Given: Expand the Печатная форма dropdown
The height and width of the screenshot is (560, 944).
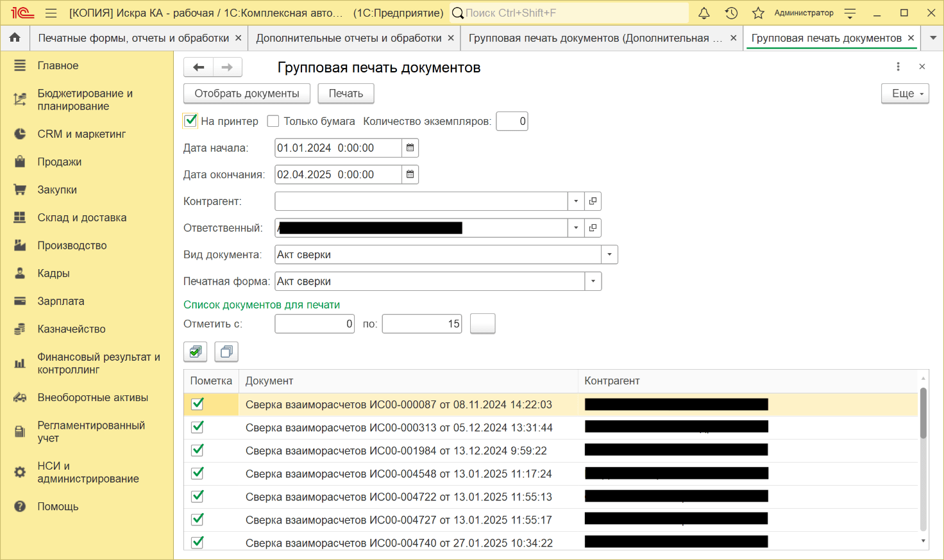Looking at the screenshot, I should (x=593, y=281).
